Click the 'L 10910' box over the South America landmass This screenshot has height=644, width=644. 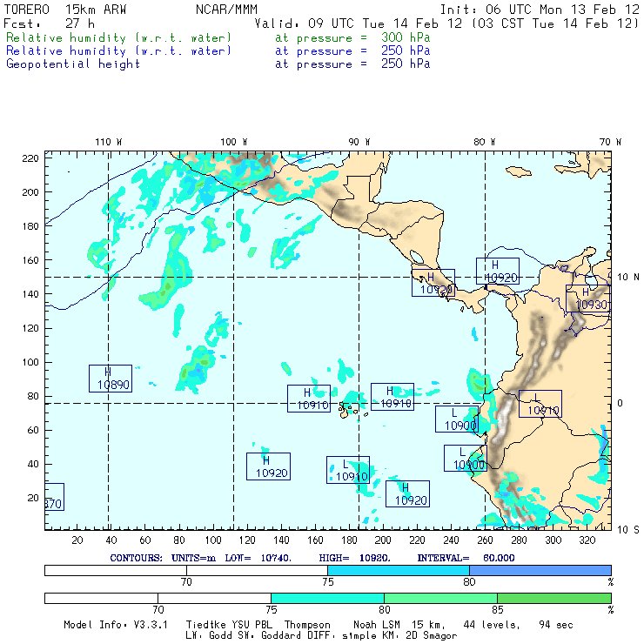pyautogui.click(x=540, y=404)
